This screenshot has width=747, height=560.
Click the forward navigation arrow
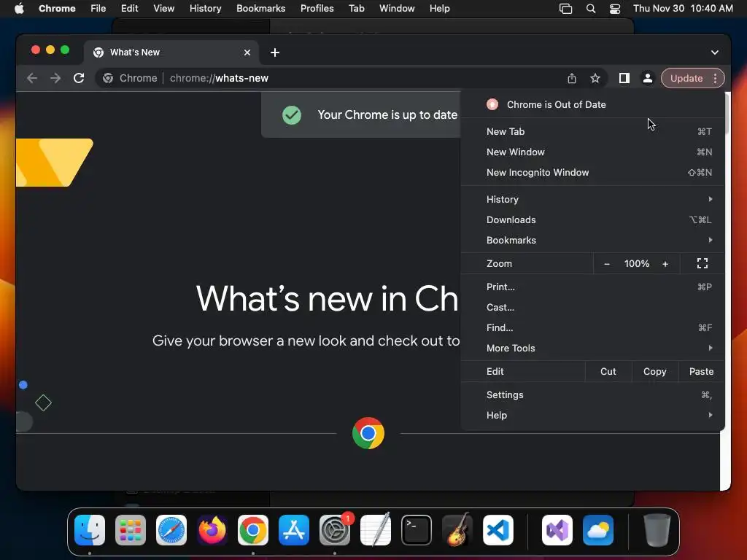(55, 78)
